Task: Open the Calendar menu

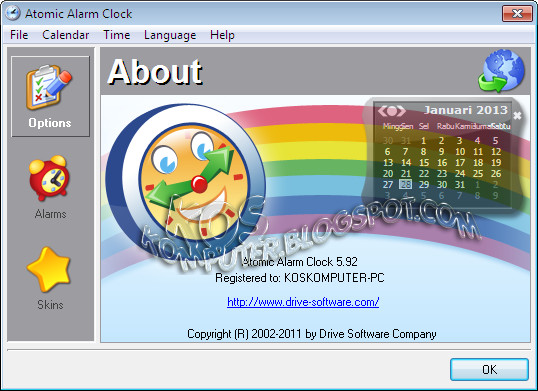Action: coord(66,35)
